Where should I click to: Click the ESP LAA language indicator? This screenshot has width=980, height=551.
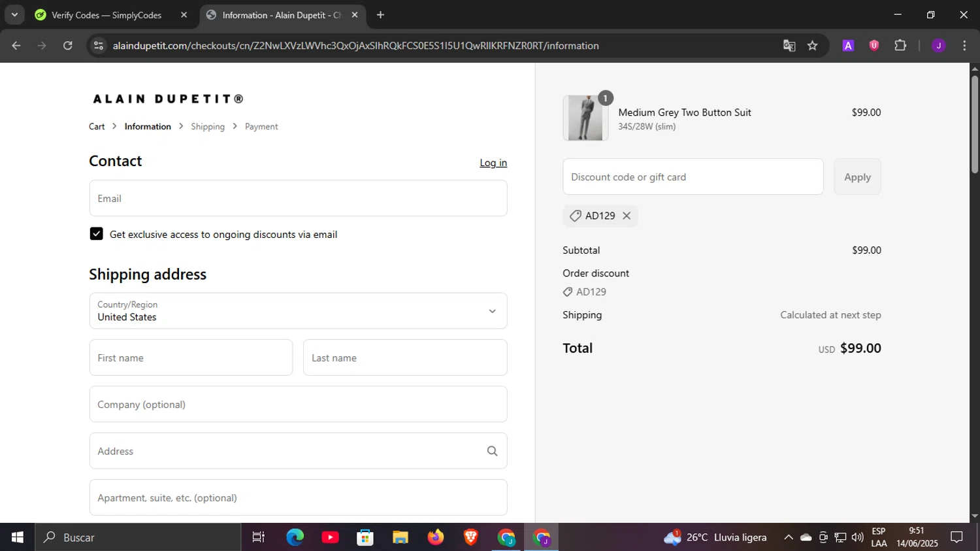coord(879,537)
